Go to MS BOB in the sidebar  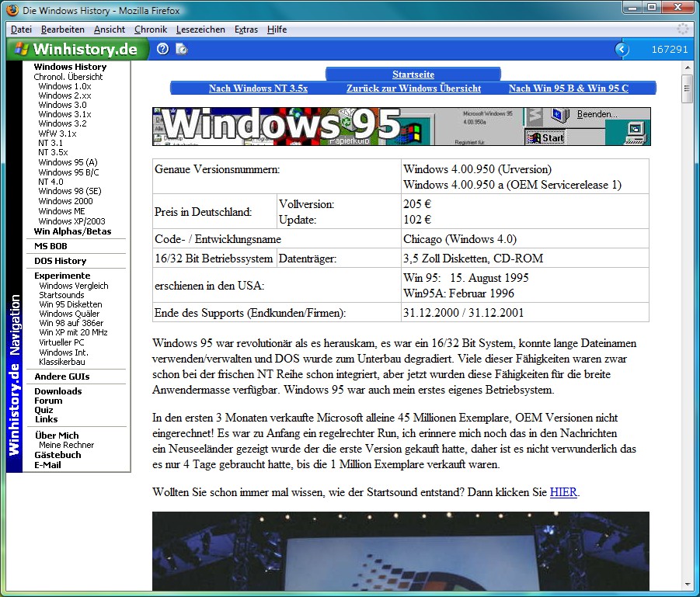coord(51,246)
